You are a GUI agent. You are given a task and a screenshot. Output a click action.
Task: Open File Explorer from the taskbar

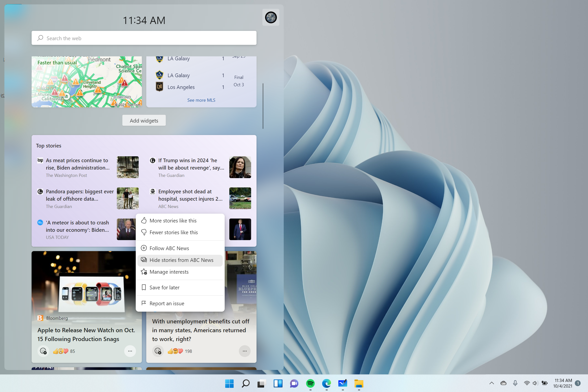point(359,383)
